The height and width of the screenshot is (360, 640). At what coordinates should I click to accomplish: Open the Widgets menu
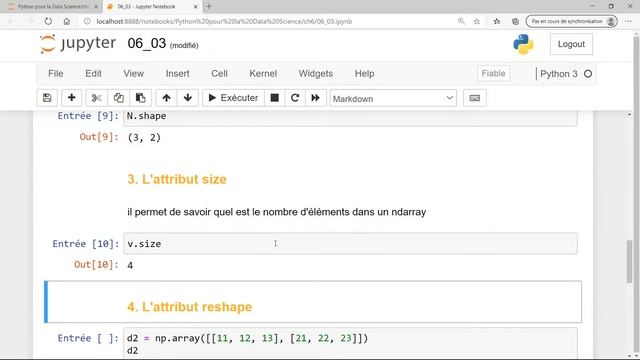click(316, 73)
